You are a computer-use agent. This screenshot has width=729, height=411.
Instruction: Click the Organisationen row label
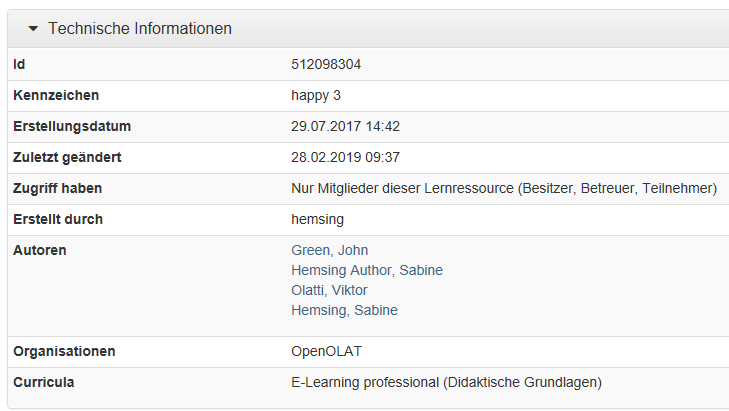[x=64, y=351]
